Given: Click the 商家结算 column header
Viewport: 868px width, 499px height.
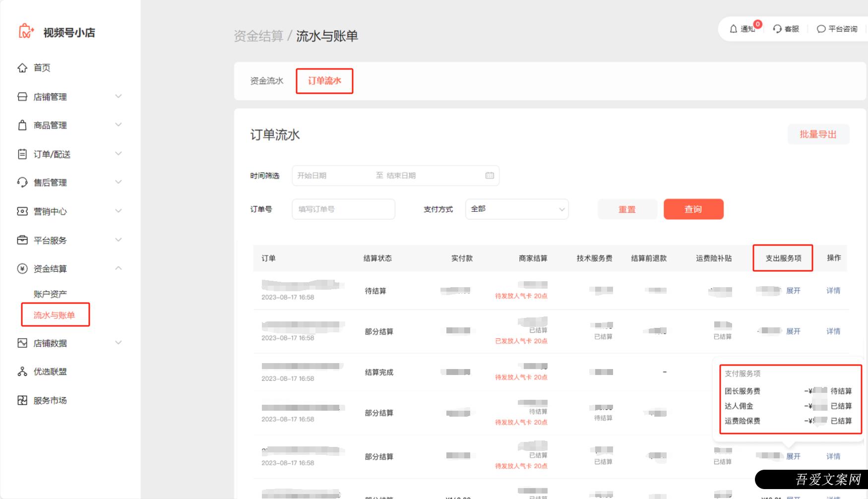Looking at the screenshot, I should pos(533,258).
